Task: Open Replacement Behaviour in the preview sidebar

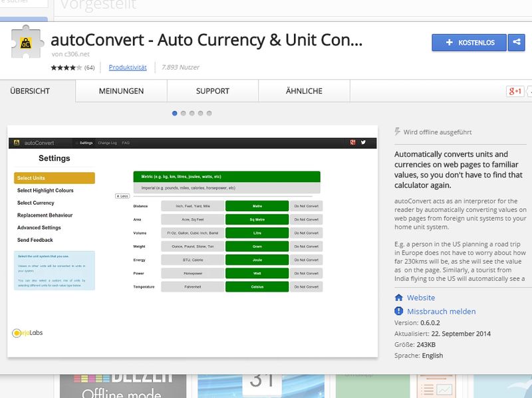Action: pos(45,215)
